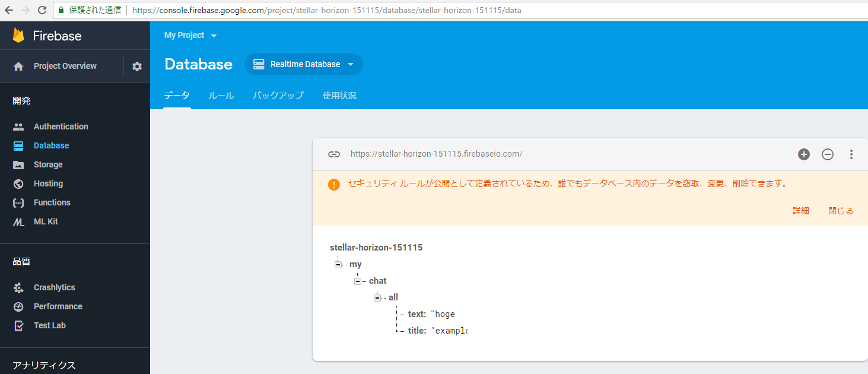Click the Functions brackets icon
Image resolution: width=868 pixels, height=374 pixels.
coord(18,202)
